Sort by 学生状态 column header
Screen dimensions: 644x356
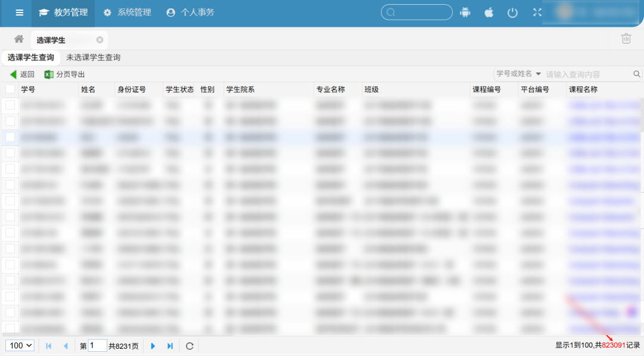pyautogui.click(x=179, y=89)
